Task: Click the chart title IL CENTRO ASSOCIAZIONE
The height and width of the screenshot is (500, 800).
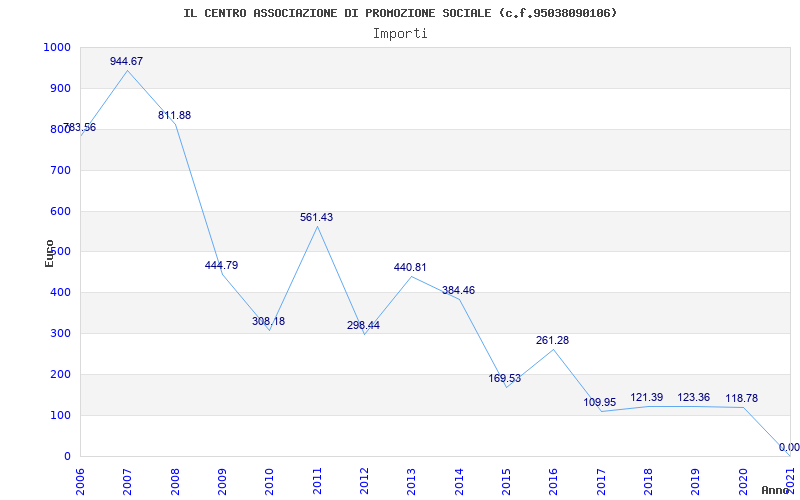Action: (x=401, y=13)
